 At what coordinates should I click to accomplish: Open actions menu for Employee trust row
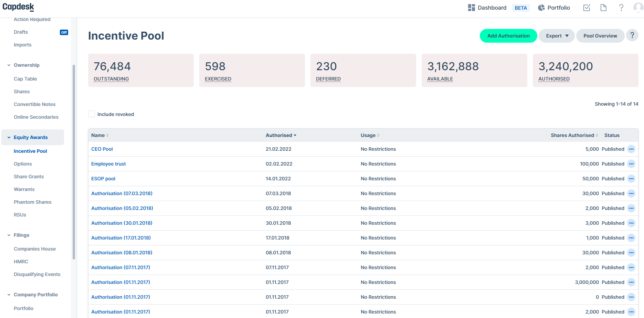[631, 164]
